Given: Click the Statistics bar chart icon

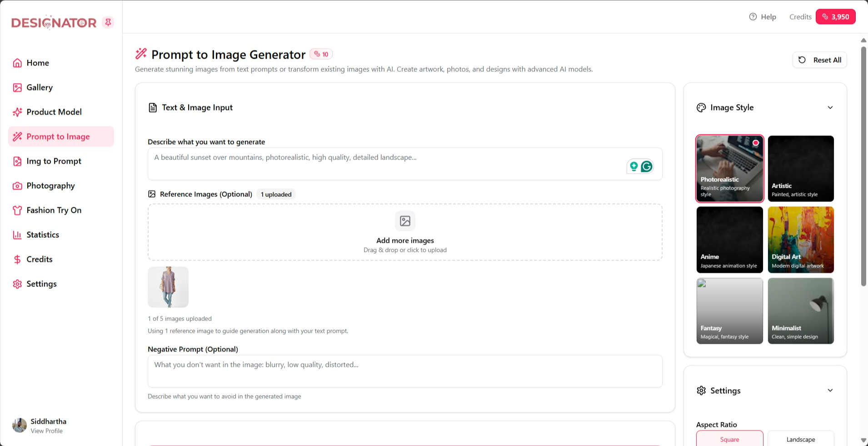Looking at the screenshot, I should tap(17, 235).
